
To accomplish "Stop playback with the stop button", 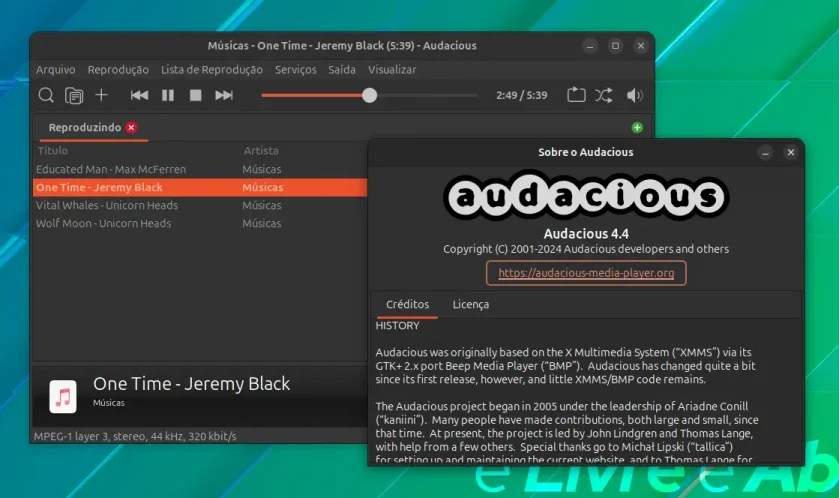I will point(196,95).
